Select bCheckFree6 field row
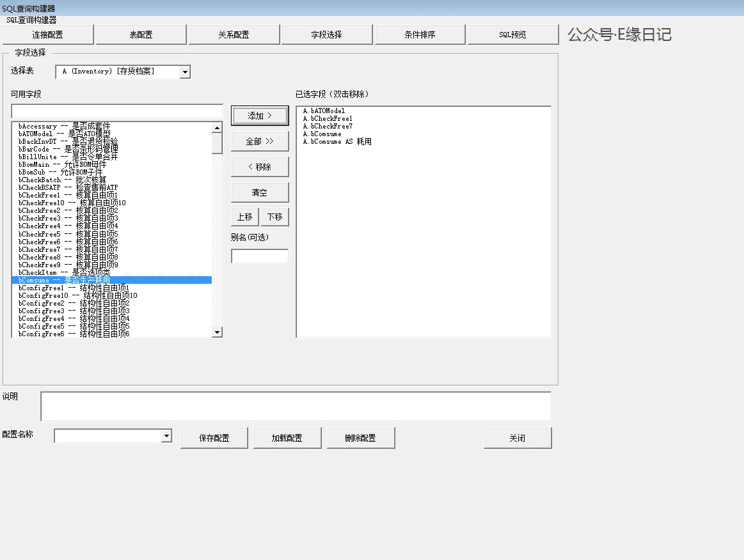 point(111,242)
